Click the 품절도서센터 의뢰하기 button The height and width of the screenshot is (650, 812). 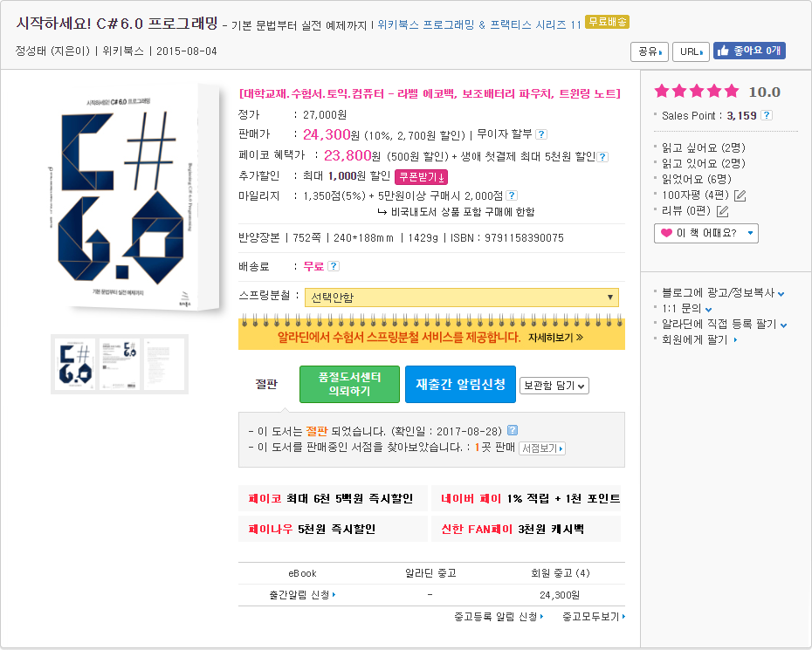(349, 385)
